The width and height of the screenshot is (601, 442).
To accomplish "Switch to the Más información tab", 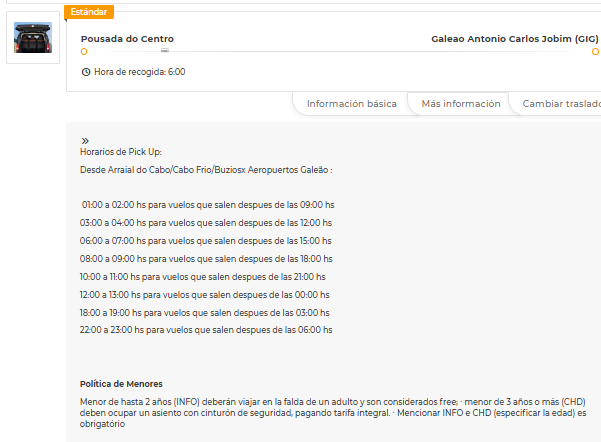I will pos(461,104).
